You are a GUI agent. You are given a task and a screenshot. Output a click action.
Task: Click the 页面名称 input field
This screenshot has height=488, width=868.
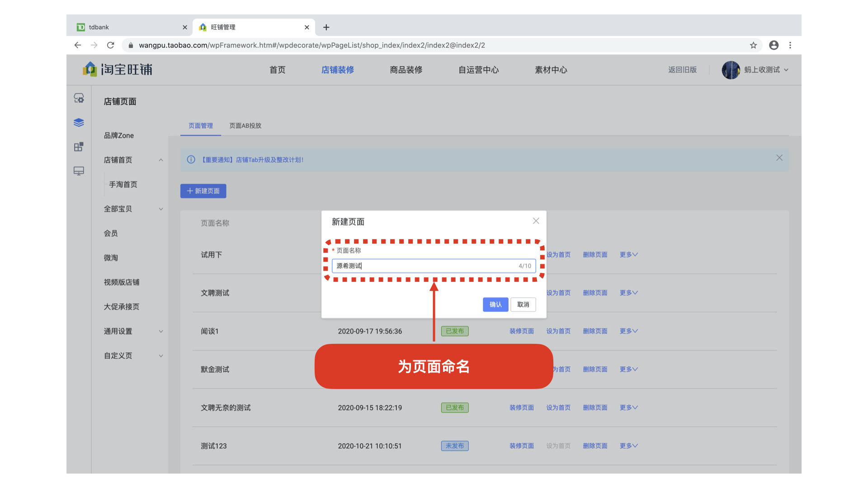434,266
